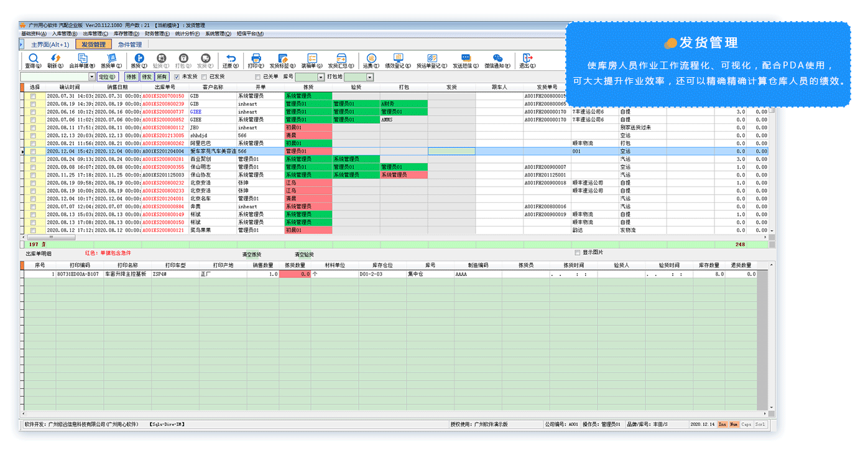Select row checkbox for order A001XS200700150
The width and height of the screenshot is (868, 454).
point(33,96)
